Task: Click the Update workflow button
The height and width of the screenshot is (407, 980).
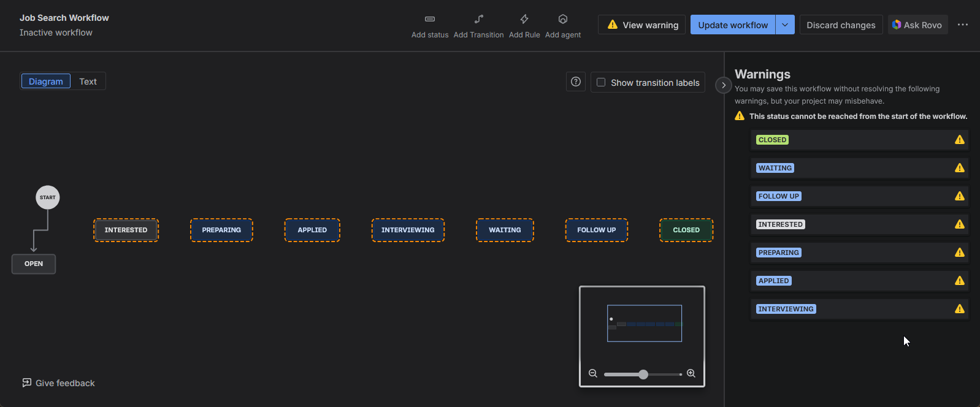Action: pos(733,25)
